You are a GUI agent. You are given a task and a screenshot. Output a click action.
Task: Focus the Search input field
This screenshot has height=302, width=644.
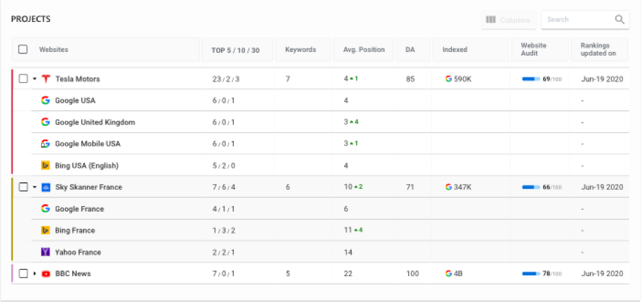(x=577, y=20)
